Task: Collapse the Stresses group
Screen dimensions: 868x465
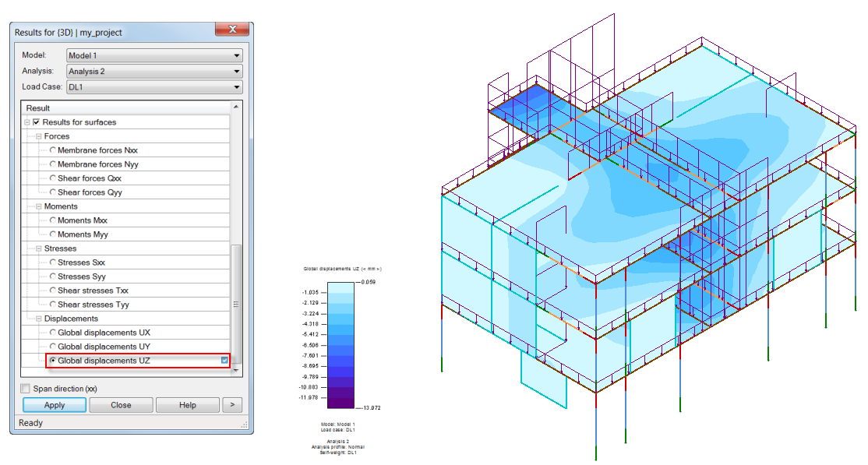Action: (39, 248)
